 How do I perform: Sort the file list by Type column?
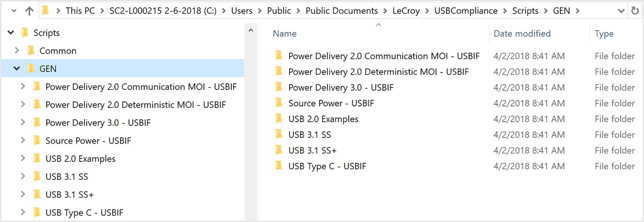pos(604,34)
